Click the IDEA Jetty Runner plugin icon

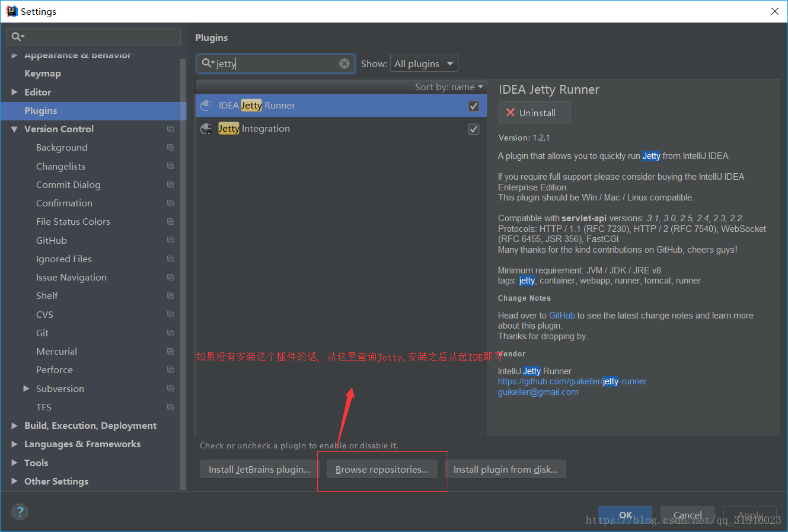(x=206, y=106)
